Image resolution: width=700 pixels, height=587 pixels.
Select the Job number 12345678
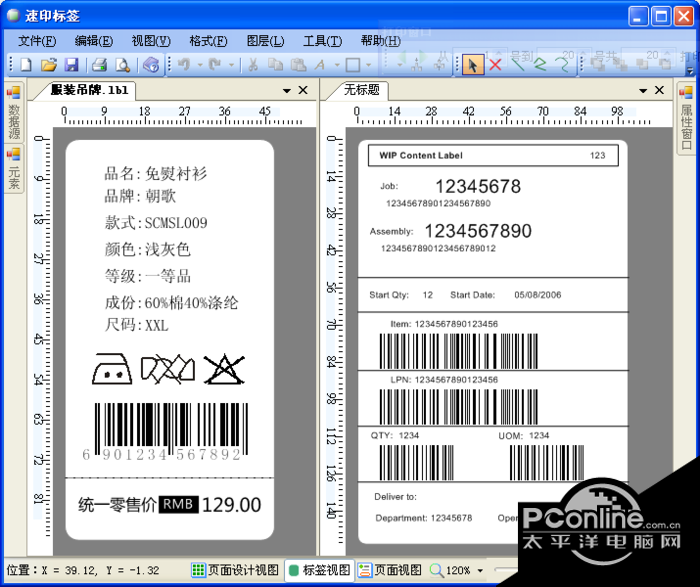coord(478,187)
